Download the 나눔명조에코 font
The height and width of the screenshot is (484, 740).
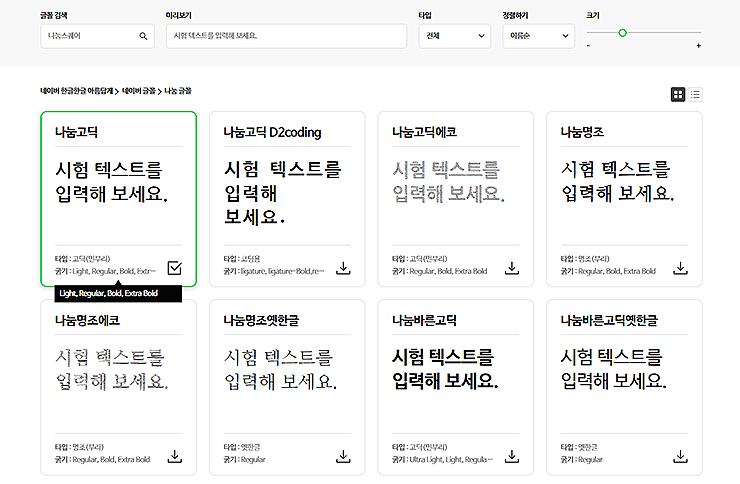[175, 456]
